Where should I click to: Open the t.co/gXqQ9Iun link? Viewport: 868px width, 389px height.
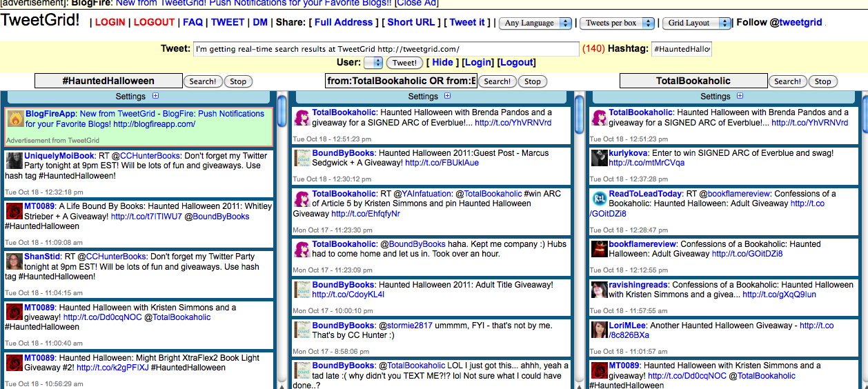coord(780,295)
